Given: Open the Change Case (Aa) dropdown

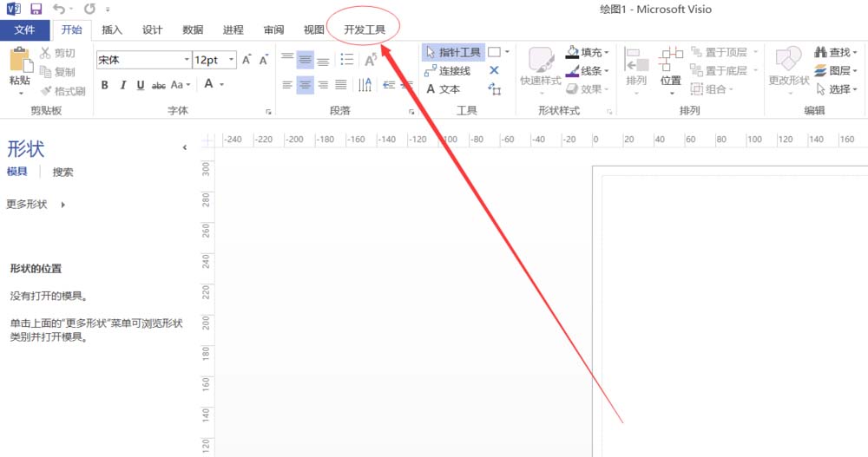Looking at the screenshot, I should tap(181, 85).
